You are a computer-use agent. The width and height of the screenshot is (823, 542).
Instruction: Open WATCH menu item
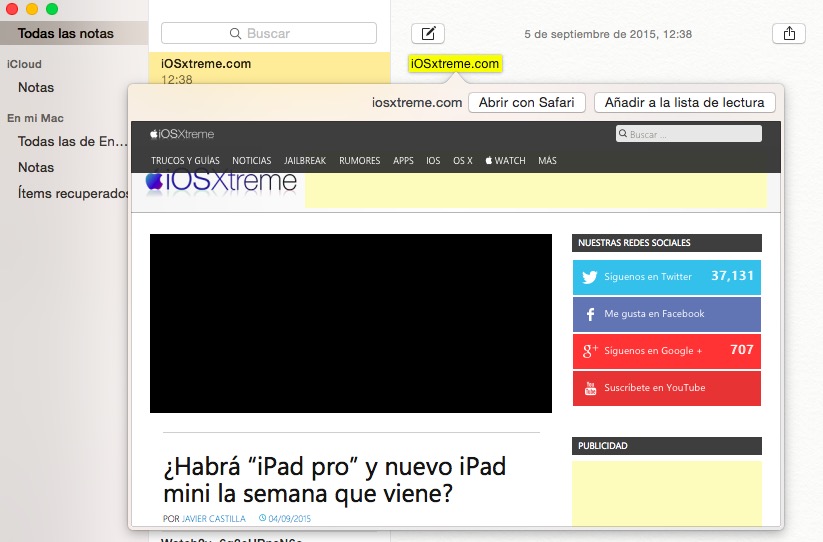[x=505, y=161]
